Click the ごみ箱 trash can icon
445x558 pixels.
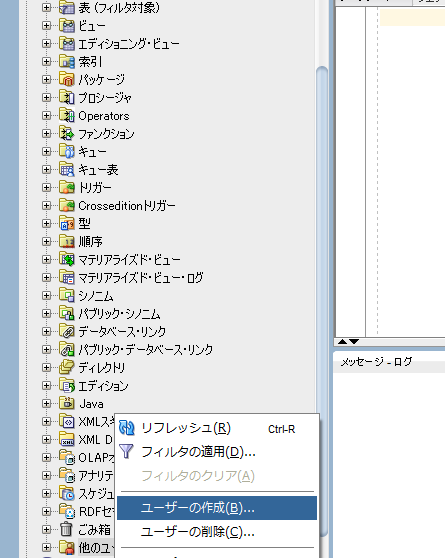66,530
